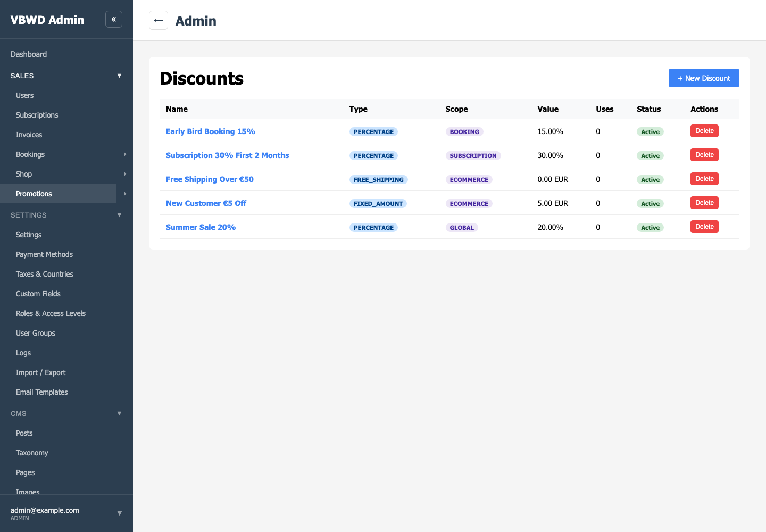Image resolution: width=766 pixels, height=532 pixels.
Task: Expand the Shop submenu arrow
Action: [x=125, y=174]
